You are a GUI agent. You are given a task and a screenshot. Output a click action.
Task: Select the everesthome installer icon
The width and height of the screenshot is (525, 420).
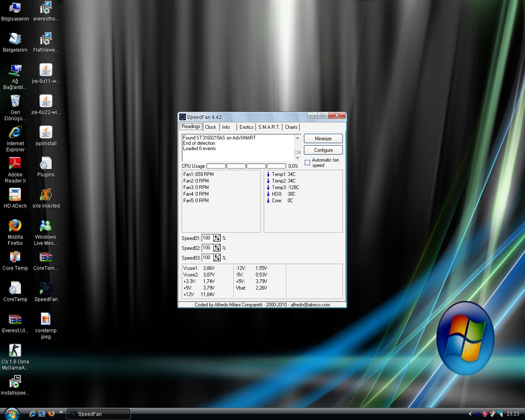pyautogui.click(x=46, y=11)
